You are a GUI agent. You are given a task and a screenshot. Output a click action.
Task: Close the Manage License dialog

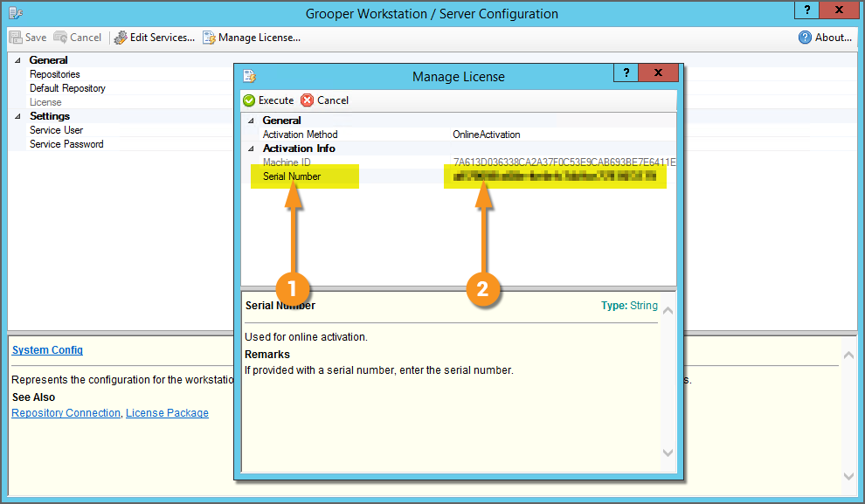pyautogui.click(x=658, y=72)
